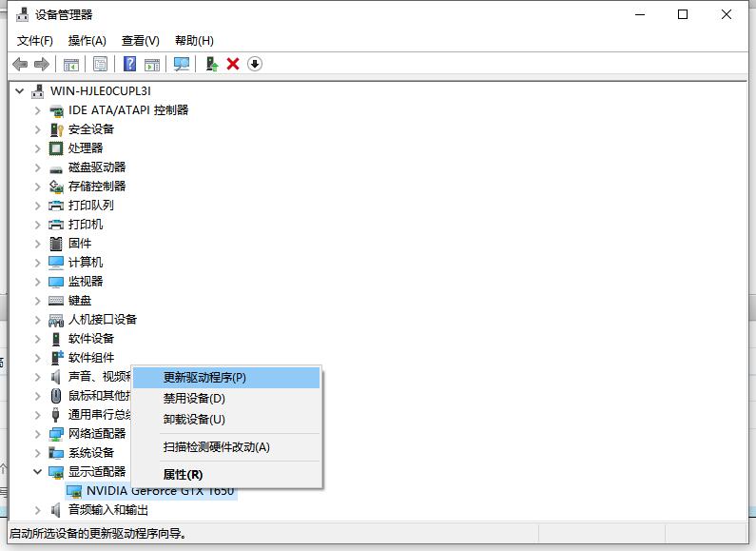756x551 pixels.
Task: Click the properties sheet toolbar icon
Action: click(100, 64)
